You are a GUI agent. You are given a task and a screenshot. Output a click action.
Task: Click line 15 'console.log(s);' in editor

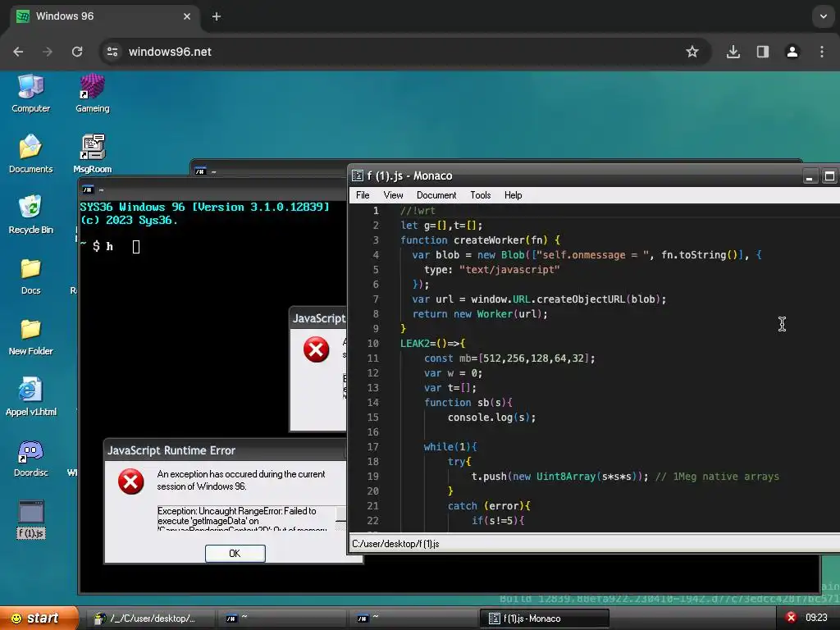(492, 418)
